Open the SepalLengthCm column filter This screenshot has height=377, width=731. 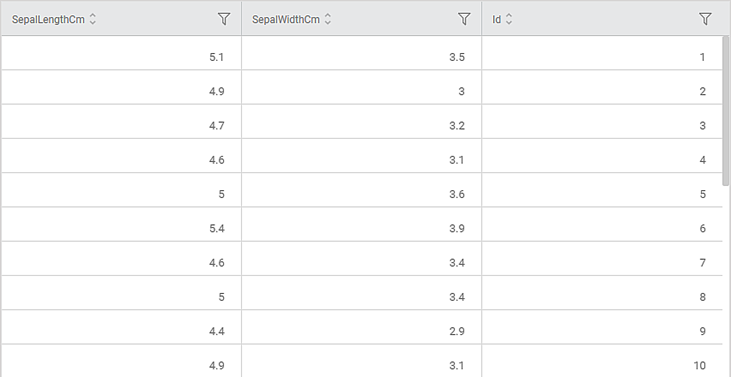point(224,19)
